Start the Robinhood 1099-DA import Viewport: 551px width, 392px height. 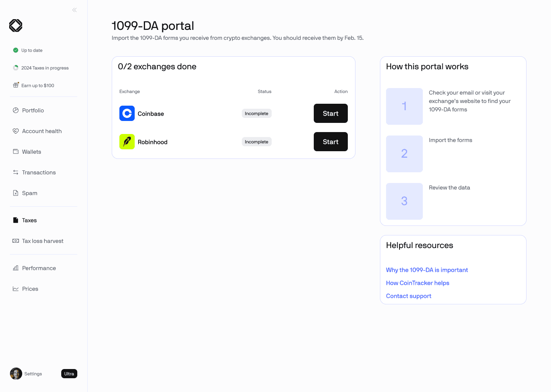tap(331, 142)
